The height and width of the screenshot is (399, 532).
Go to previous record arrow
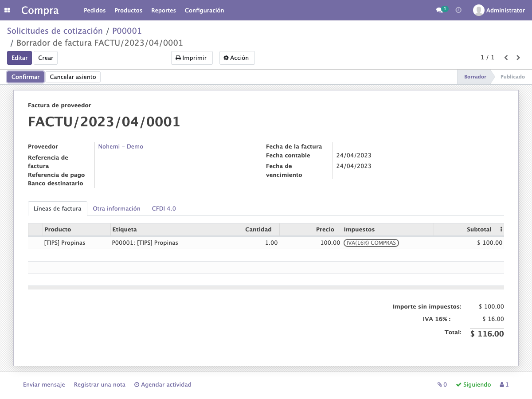[x=506, y=58]
